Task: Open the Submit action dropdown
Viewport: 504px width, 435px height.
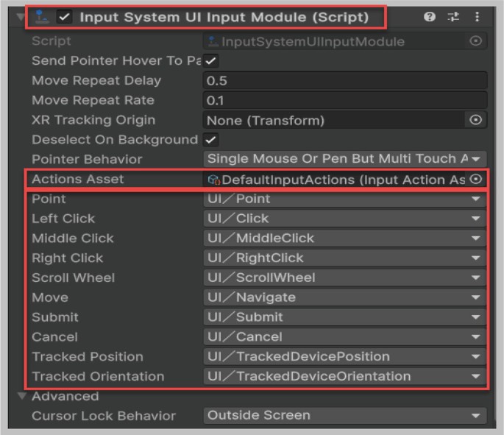Action: coord(345,317)
